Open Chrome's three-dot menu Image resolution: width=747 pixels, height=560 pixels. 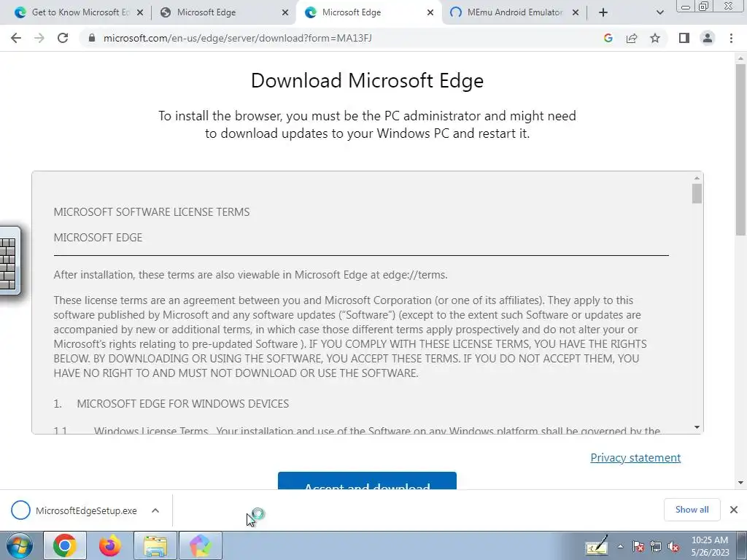(x=731, y=38)
